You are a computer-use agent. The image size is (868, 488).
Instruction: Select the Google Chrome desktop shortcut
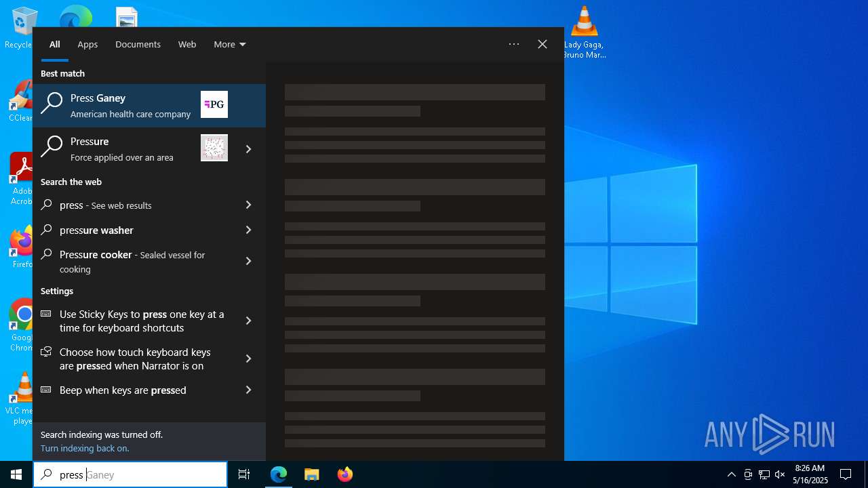[22, 325]
